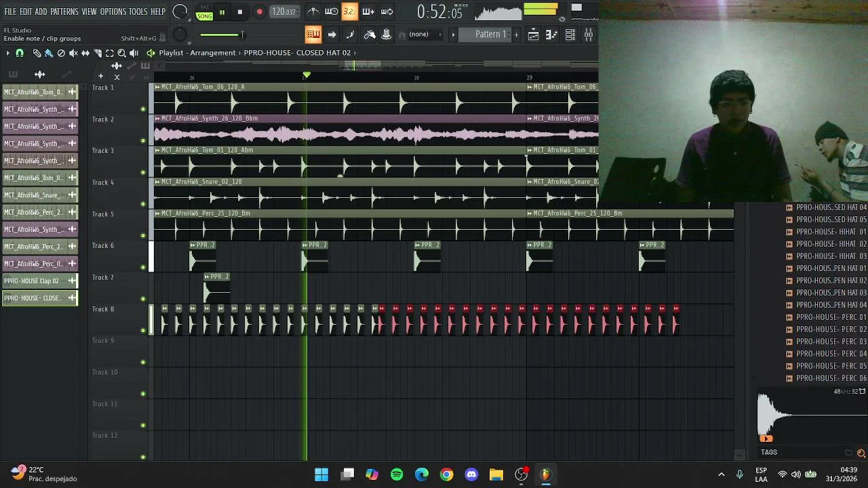The width and height of the screenshot is (868, 488).
Task: Open the OPTIONS menu
Action: [x=113, y=12]
